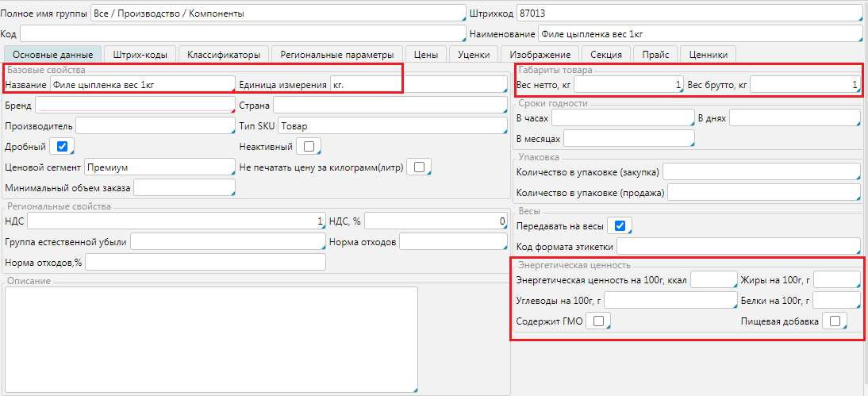Click the Единица измерения field

click(418, 84)
